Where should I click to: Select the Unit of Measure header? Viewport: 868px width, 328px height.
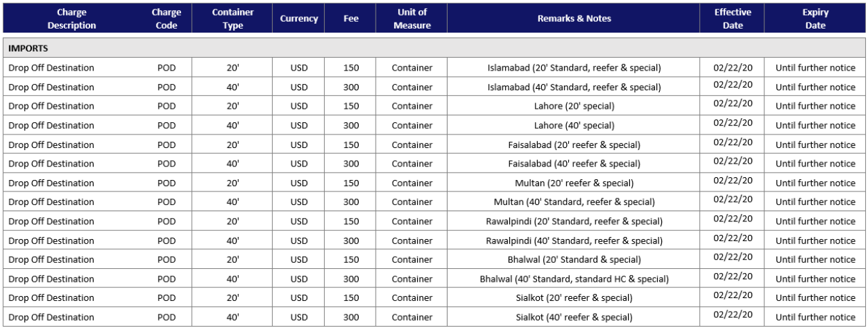412,19
